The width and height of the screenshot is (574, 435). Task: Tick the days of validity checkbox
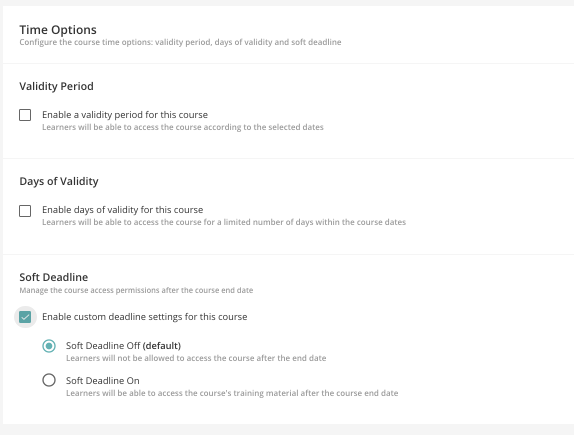pyautogui.click(x=25, y=211)
